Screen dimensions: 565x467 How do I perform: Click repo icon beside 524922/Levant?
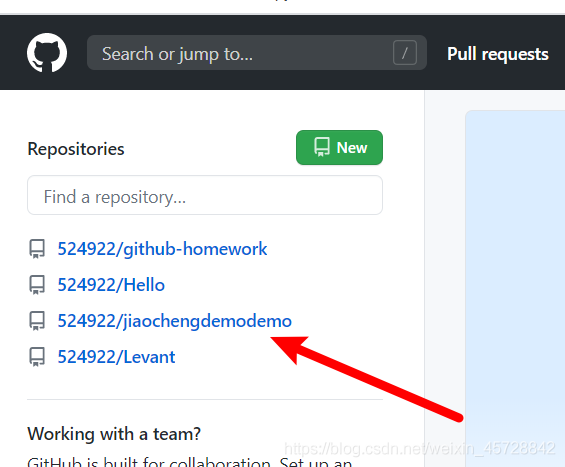(37, 357)
